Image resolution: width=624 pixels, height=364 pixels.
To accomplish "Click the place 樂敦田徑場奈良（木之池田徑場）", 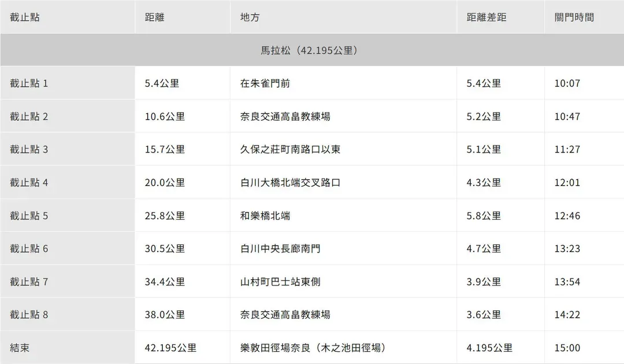I will [x=314, y=348].
